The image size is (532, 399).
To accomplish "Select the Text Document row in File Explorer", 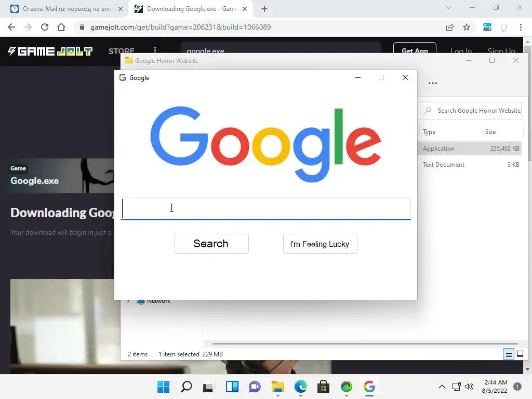I will coord(470,165).
